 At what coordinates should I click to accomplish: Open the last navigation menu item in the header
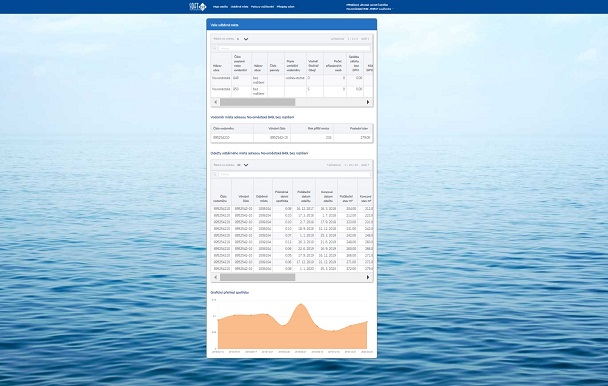pos(285,7)
